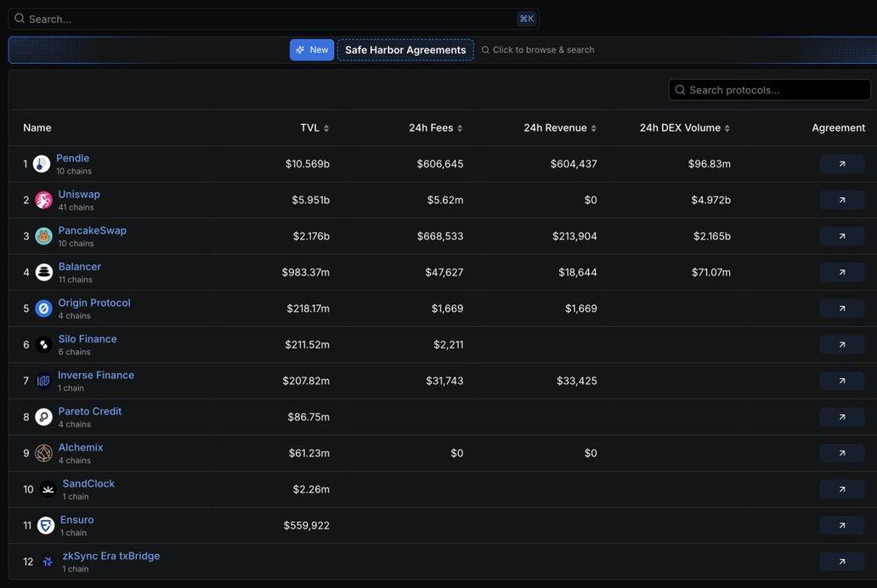Click the Name column header

[37, 128]
